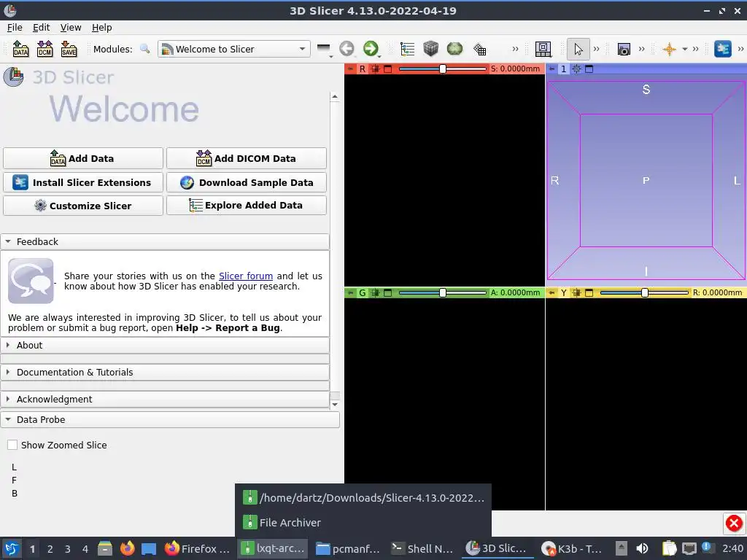Click the DCM load DICOM toolbar icon
The height and width of the screenshot is (560, 747).
[x=44, y=49]
